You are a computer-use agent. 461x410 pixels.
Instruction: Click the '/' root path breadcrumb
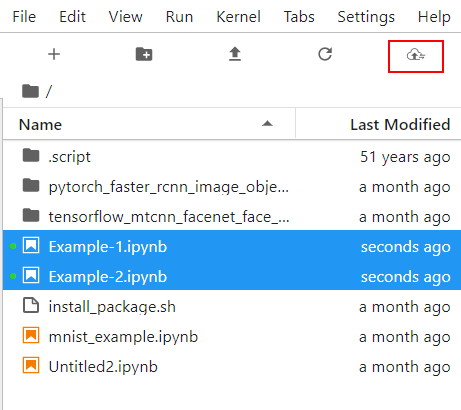click(x=49, y=91)
